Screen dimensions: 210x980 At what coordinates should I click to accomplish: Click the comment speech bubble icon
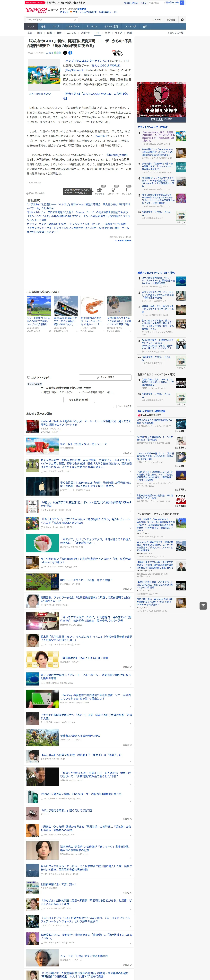(29, 378)
